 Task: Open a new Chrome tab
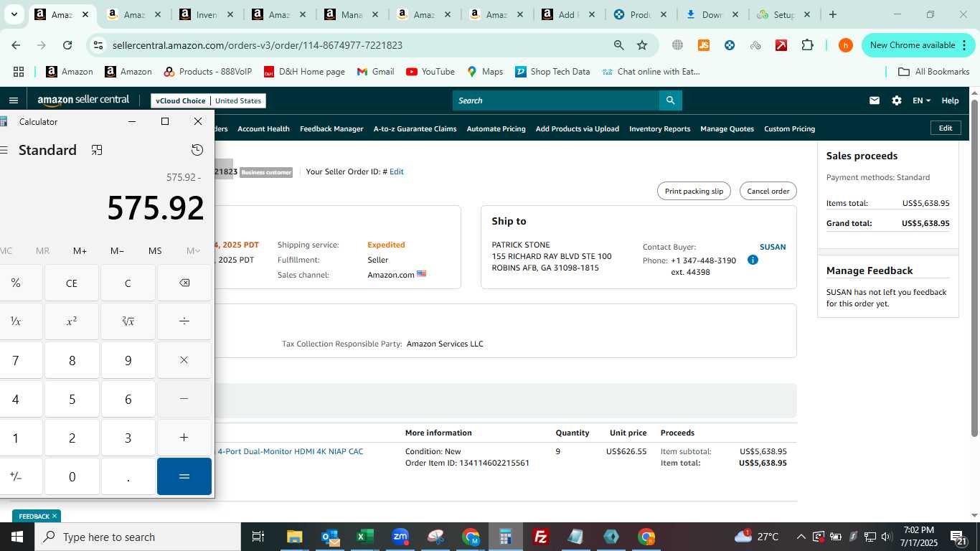832,14
